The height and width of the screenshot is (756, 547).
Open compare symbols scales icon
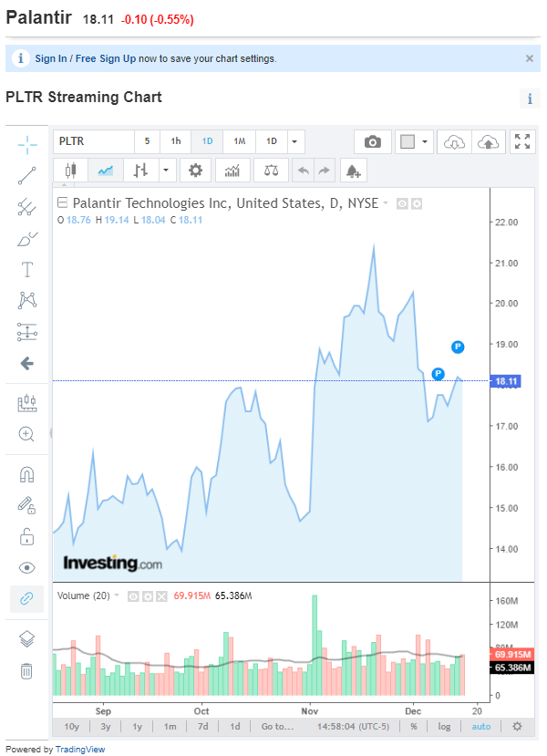(x=271, y=171)
